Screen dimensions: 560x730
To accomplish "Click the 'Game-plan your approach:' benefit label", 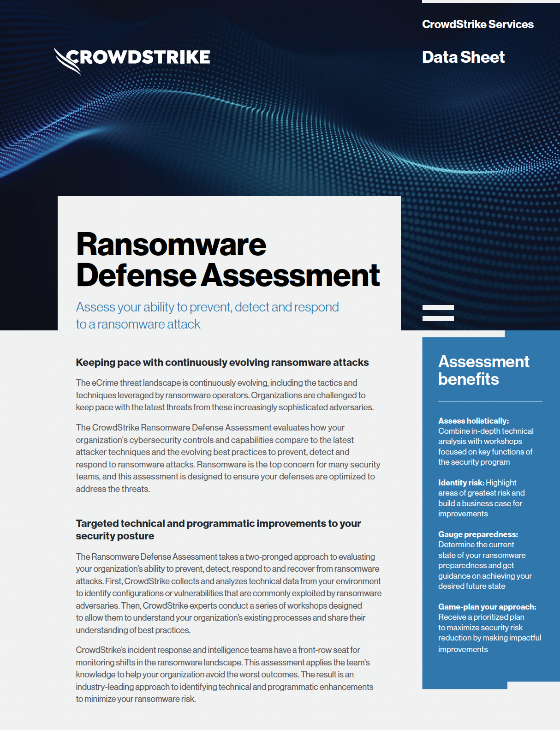I will (487, 607).
